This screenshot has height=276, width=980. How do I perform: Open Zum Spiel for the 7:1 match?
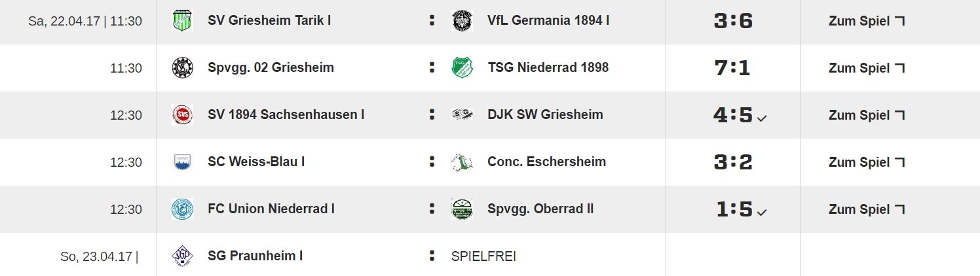click(x=867, y=68)
